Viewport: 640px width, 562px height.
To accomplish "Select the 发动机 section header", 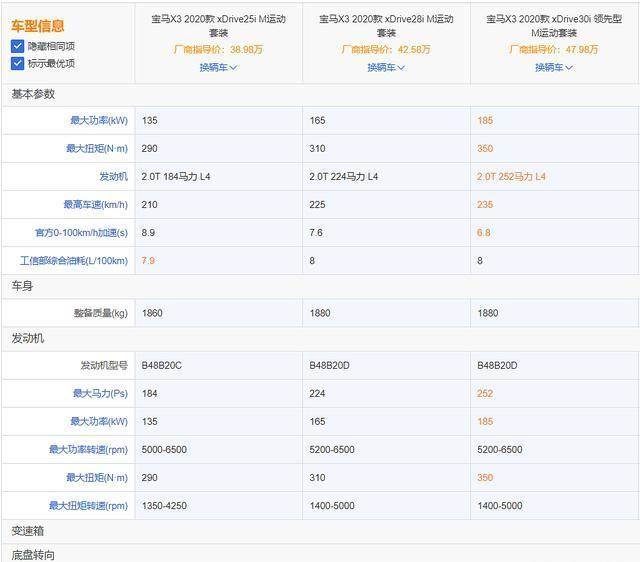I will (27, 338).
